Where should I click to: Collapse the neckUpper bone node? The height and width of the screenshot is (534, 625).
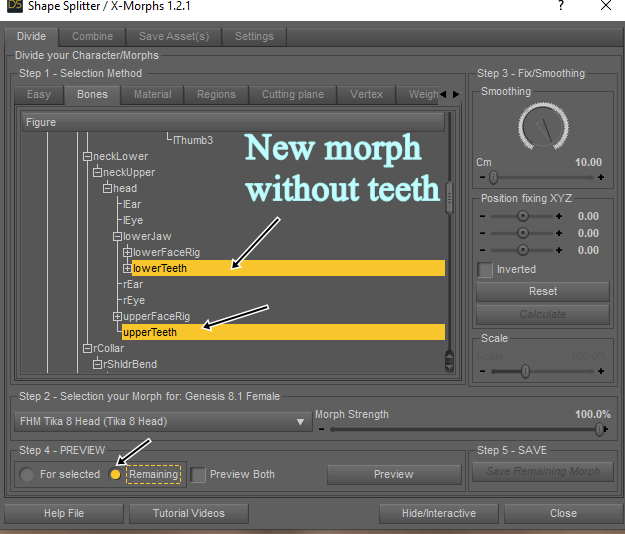[97, 173]
